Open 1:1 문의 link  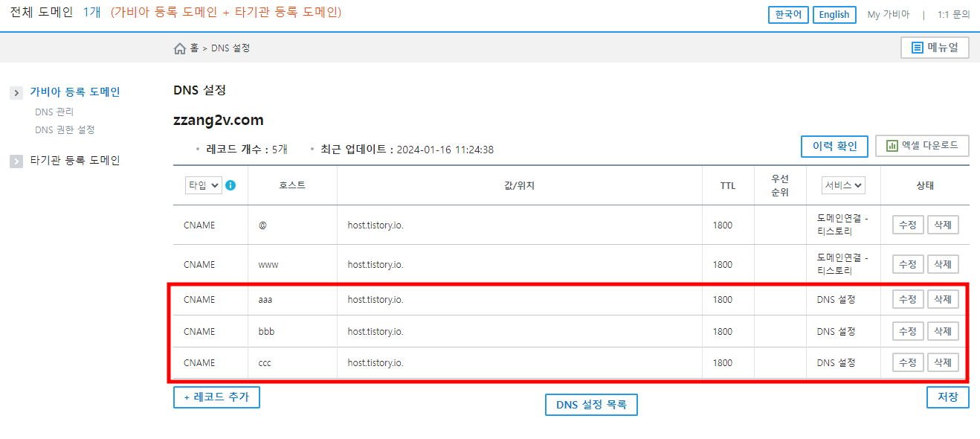[954, 14]
